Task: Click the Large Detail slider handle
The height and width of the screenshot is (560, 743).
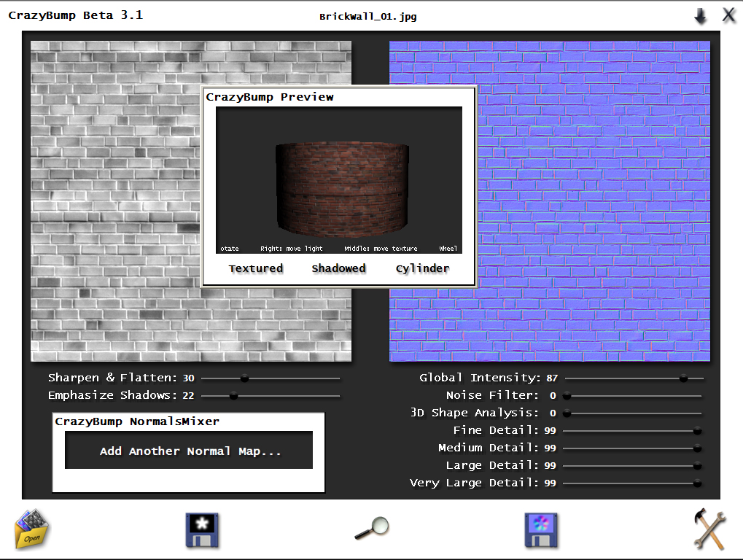Action: point(697,466)
